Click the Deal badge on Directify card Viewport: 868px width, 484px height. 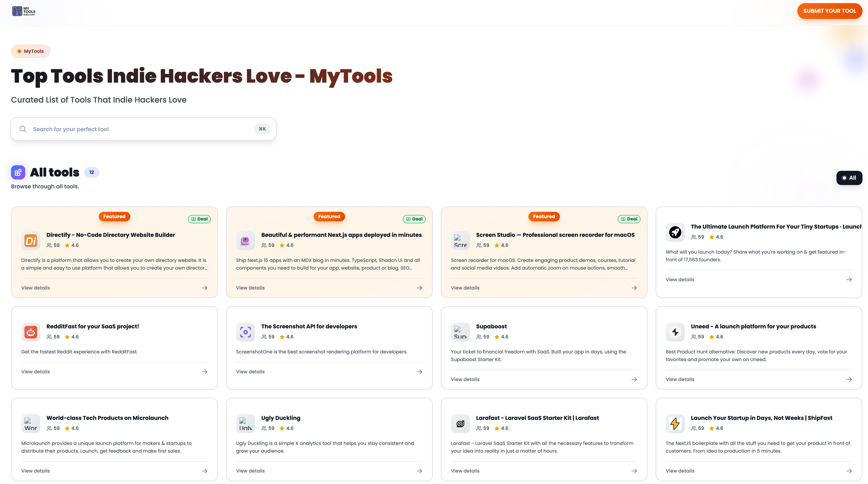pos(199,219)
